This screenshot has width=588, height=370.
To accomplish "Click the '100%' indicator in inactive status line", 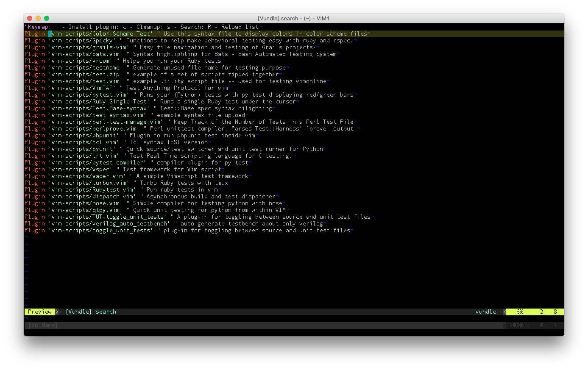I will [516, 325].
